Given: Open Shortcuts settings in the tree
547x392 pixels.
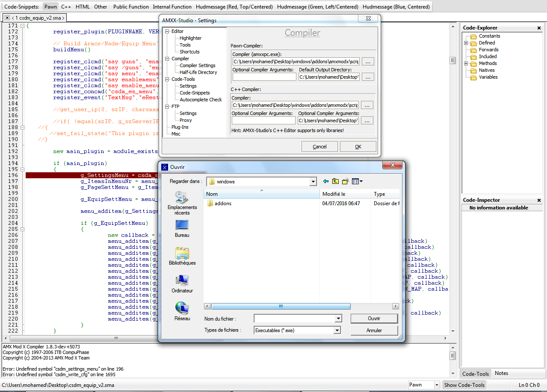Looking at the screenshot, I should (189, 52).
